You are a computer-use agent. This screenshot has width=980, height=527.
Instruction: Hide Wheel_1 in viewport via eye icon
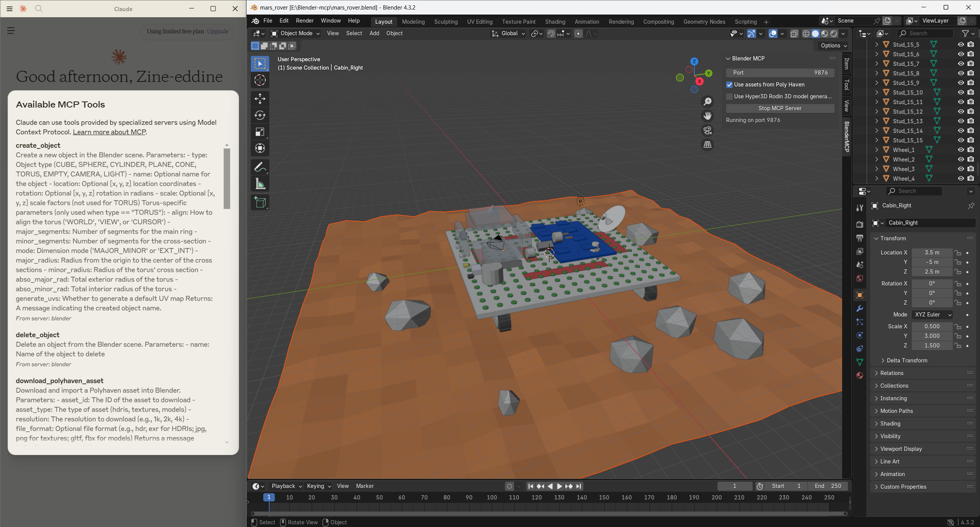961,150
